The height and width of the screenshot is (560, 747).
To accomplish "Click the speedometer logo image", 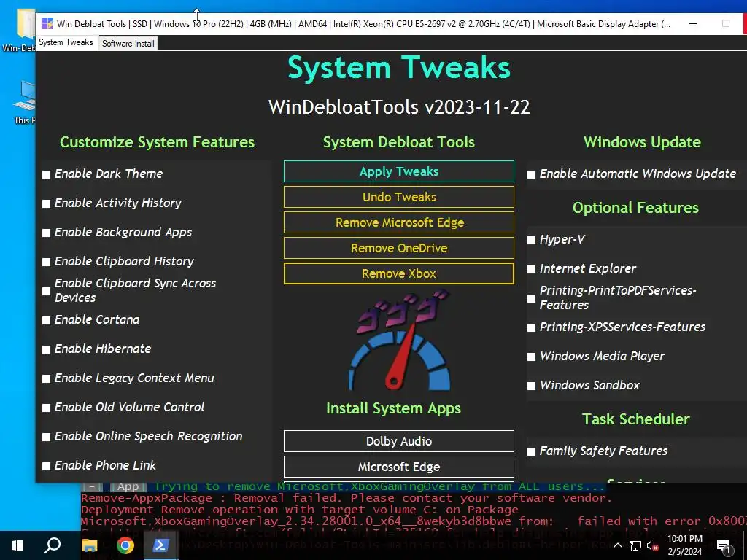I will pos(399,341).
